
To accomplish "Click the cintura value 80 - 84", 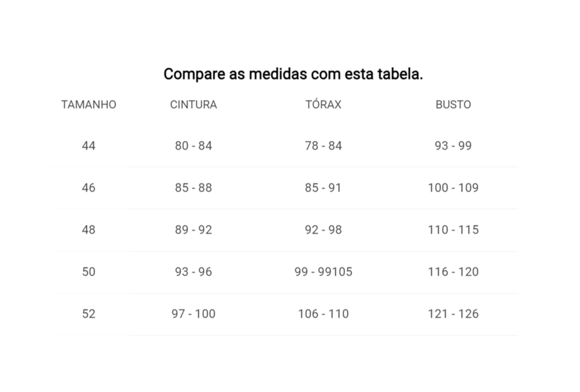I will tap(193, 146).
